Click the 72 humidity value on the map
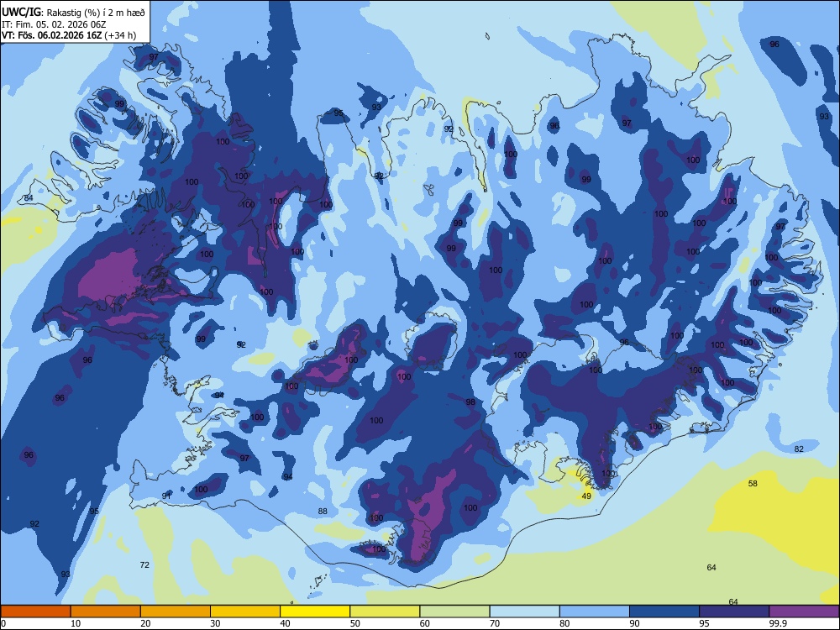The height and width of the screenshot is (630, 840). (144, 564)
